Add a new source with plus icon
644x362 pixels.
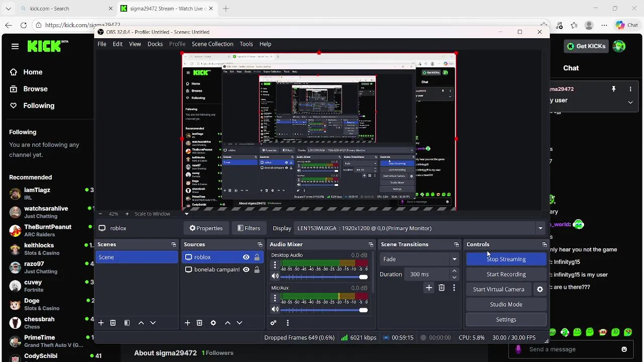click(187, 323)
